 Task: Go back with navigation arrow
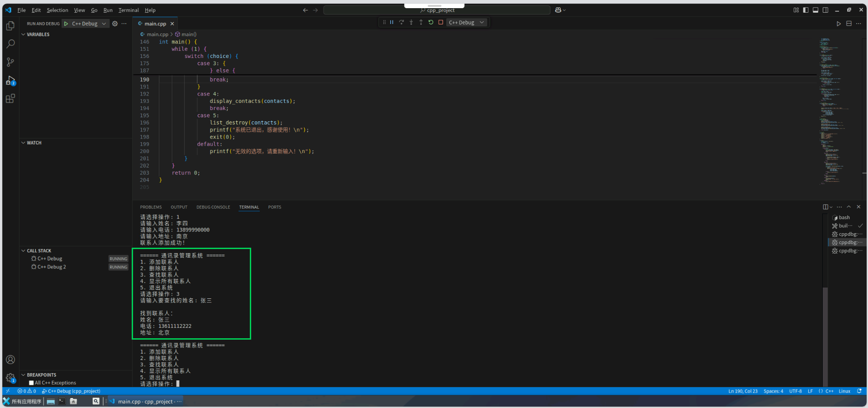point(305,10)
